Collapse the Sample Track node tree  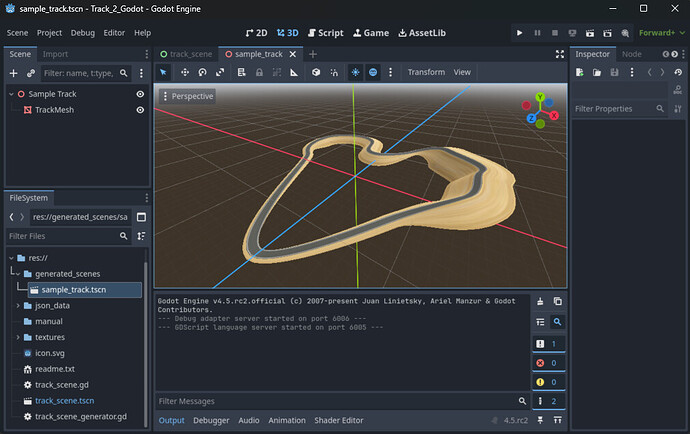pos(11,94)
